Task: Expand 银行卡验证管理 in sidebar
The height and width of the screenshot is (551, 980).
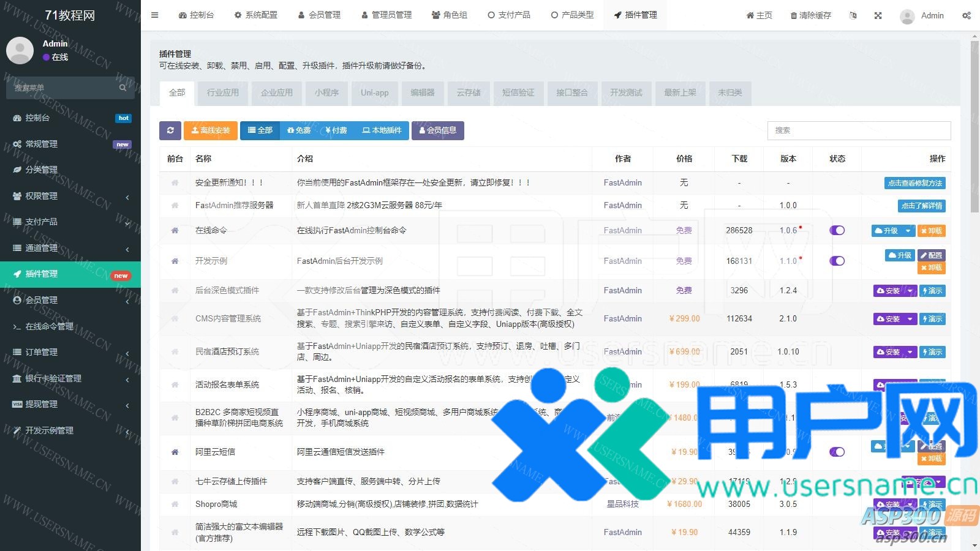Action: [70, 378]
